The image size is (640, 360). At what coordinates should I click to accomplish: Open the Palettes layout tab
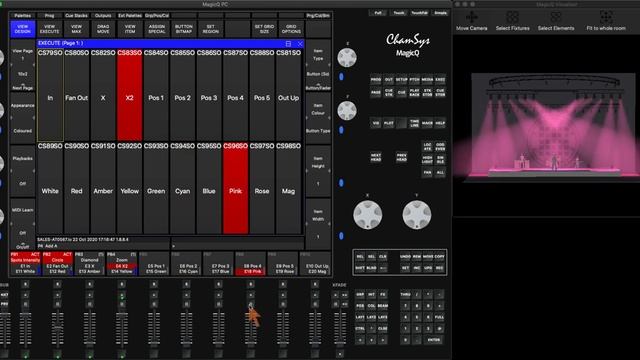click(x=22, y=16)
